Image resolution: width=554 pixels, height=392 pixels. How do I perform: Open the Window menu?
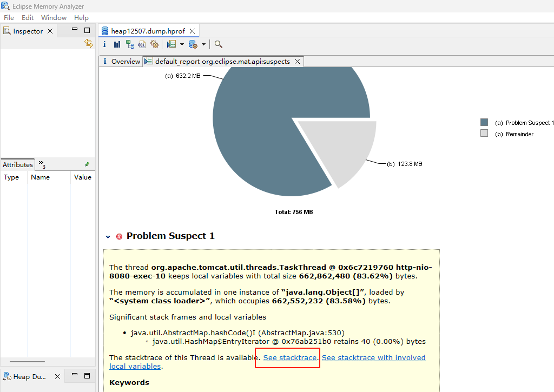tap(54, 18)
